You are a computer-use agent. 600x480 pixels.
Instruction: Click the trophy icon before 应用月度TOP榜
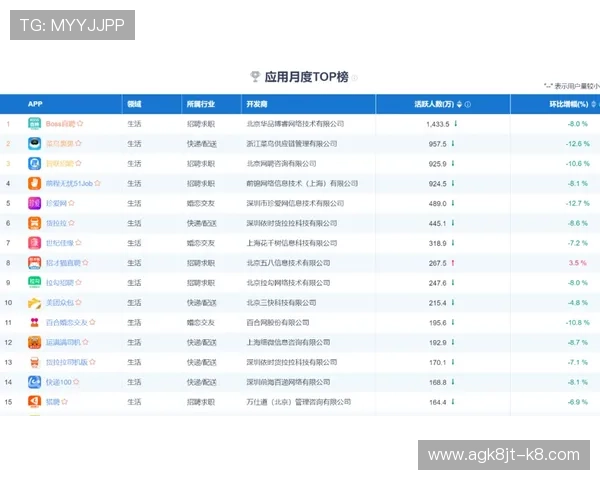[x=255, y=77]
